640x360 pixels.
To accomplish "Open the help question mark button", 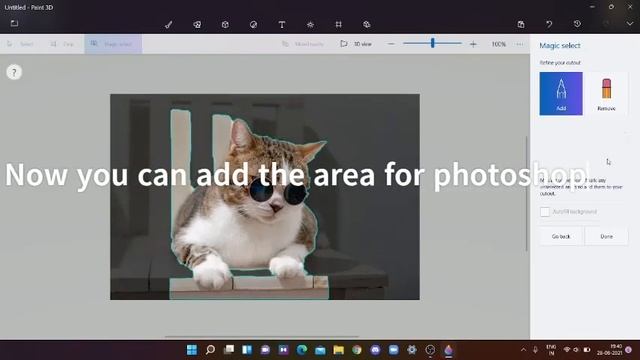I will click(x=14, y=73).
